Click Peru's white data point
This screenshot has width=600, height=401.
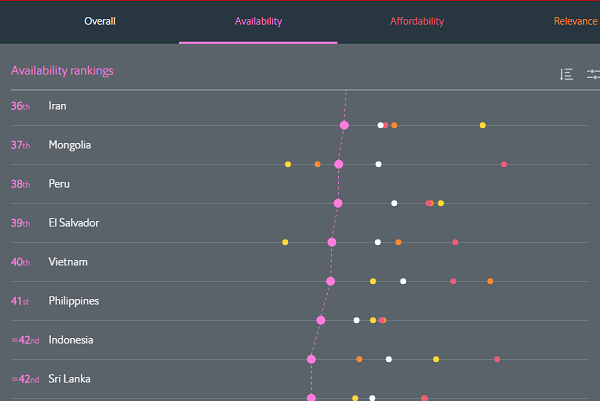(x=394, y=203)
